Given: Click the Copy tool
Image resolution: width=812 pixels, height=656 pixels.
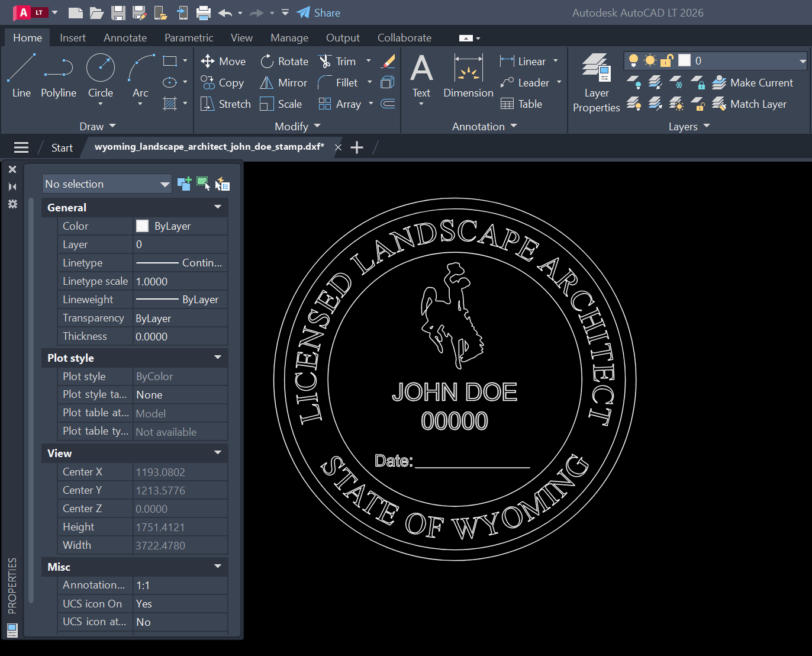Looking at the screenshot, I should coord(222,83).
